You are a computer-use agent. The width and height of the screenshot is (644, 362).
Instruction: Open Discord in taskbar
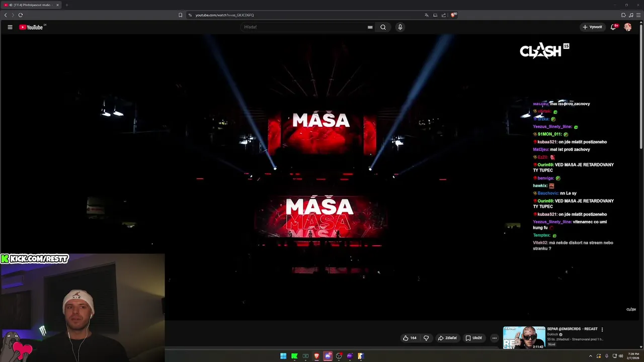click(328, 356)
